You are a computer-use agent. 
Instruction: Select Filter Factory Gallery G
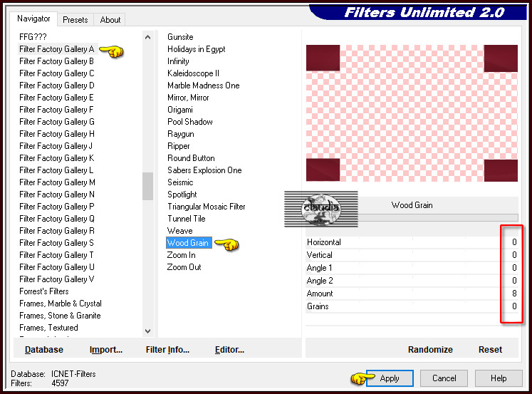[57, 122]
